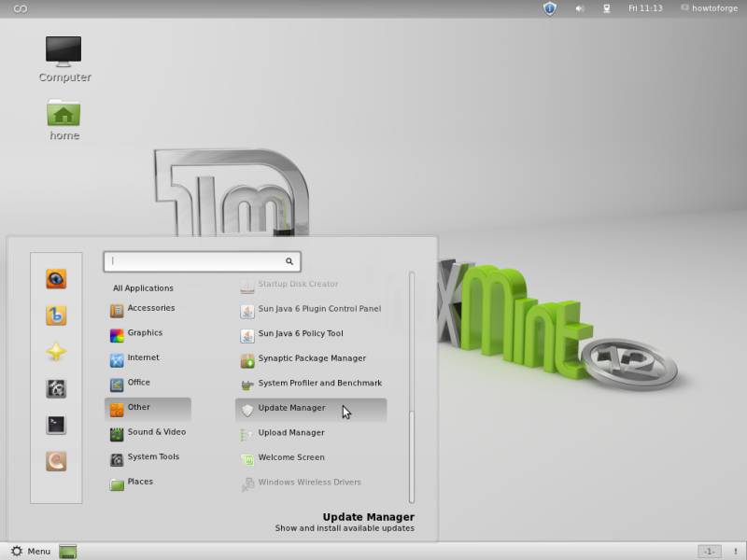Click the yellow star favorite icon

56,352
